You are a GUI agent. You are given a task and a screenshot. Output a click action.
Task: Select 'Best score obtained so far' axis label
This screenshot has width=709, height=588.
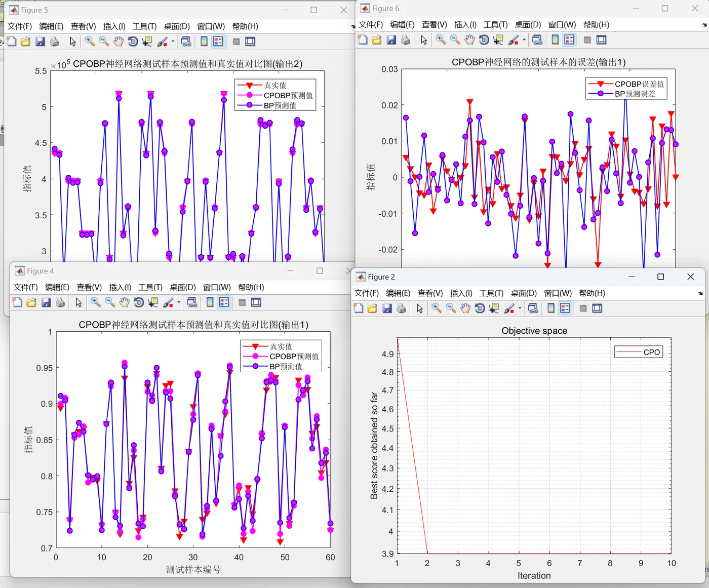pyautogui.click(x=374, y=446)
